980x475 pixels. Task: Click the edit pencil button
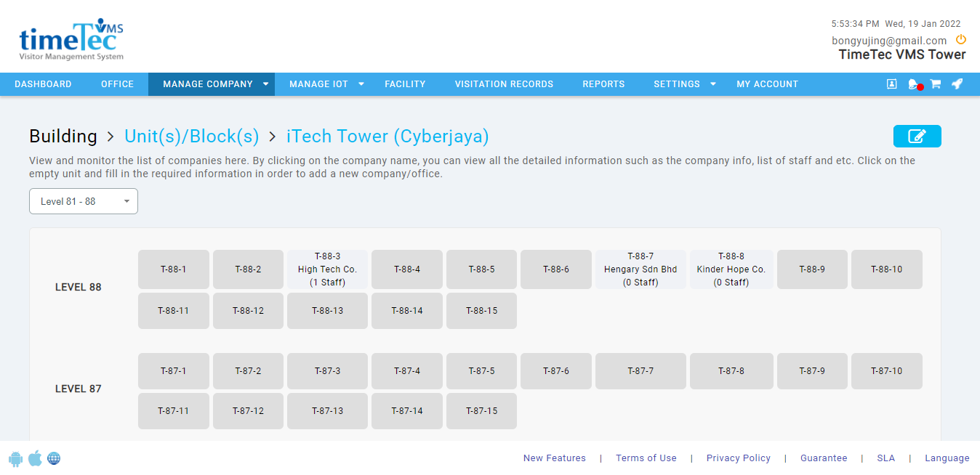click(917, 136)
